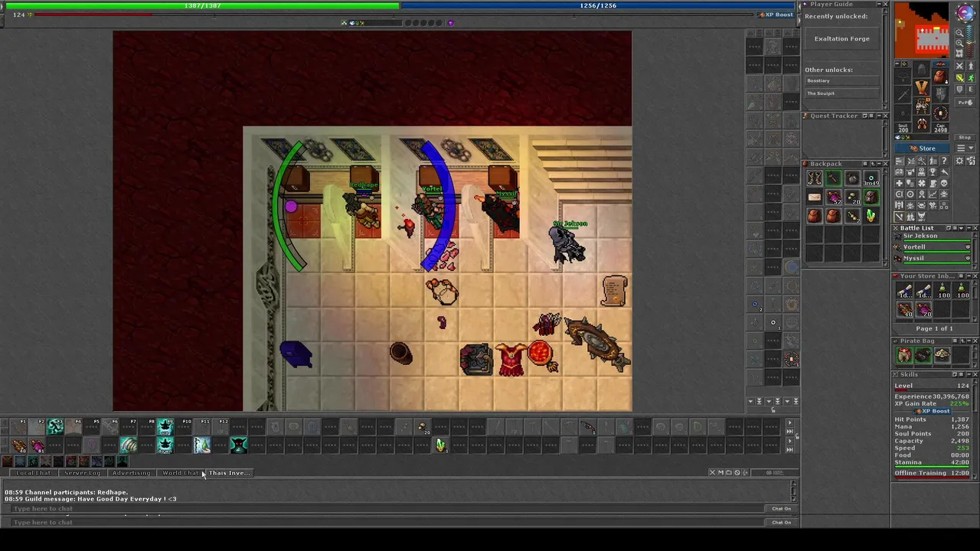Select the boots item in Backpack panel
The height and width of the screenshot is (551, 980).
[x=815, y=178]
